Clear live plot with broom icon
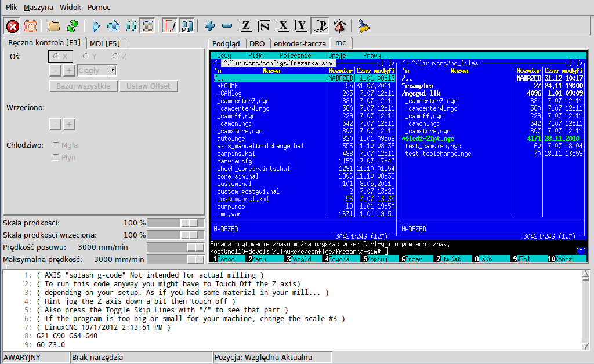The width and height of the screenshot is (594, 364). [x=364, y=26]
